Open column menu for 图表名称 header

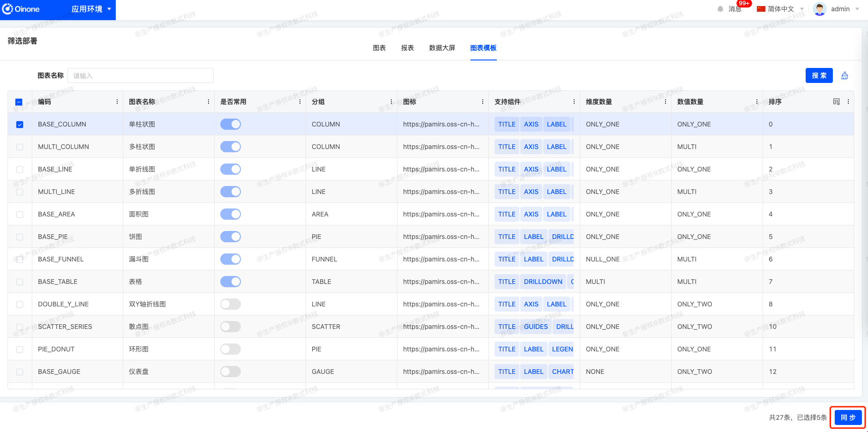tap(209, 102)
